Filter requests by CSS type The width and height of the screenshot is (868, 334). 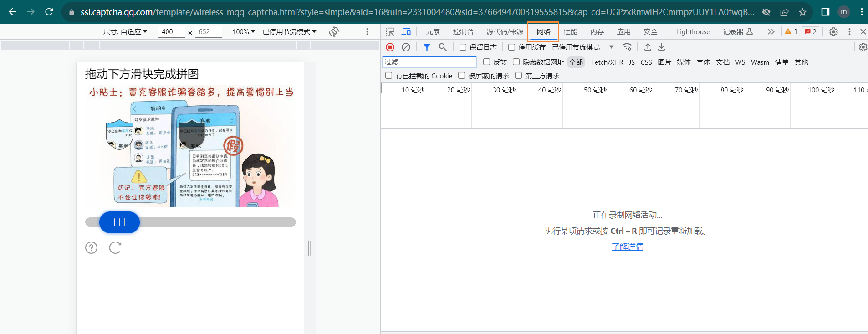(646, 62)
